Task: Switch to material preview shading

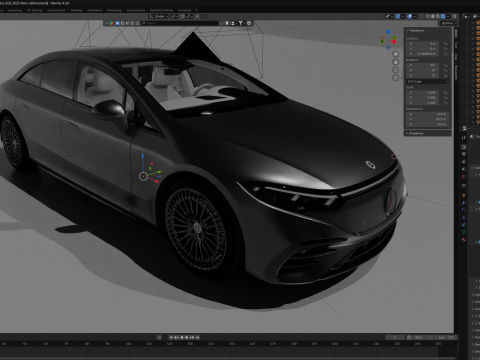Action: click(438, 16)
